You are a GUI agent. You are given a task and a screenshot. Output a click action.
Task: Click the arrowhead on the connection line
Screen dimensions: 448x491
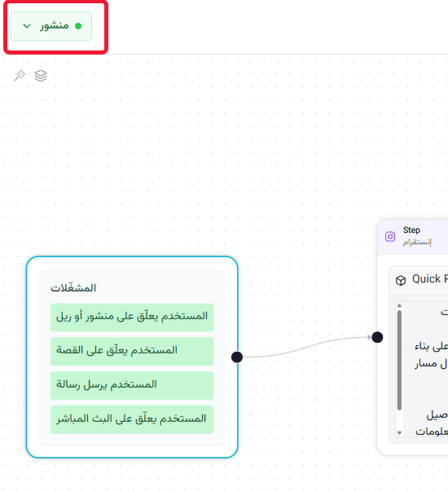[369, 337]
